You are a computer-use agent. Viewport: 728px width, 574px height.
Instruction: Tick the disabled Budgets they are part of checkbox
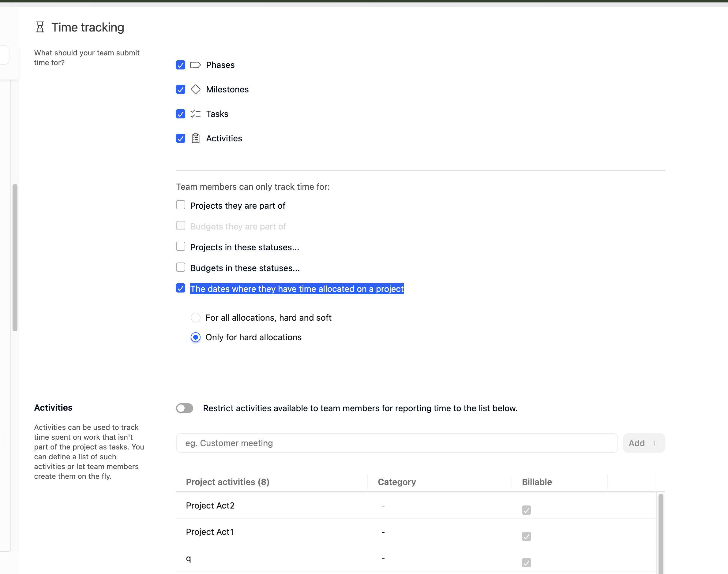pos(181,226)
